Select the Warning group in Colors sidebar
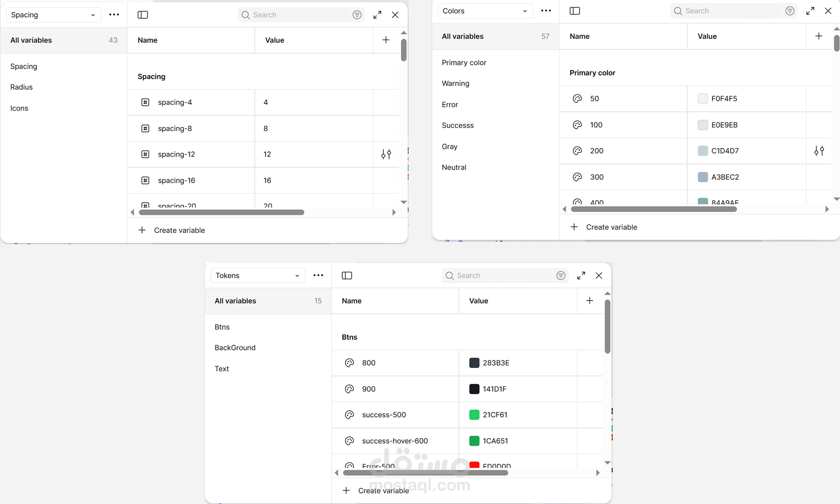 (456, 84)
